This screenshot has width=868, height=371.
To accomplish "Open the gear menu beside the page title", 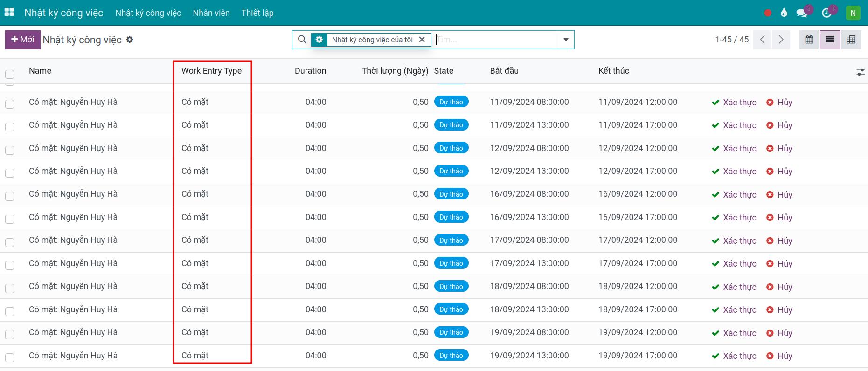I will coord(130,40).
